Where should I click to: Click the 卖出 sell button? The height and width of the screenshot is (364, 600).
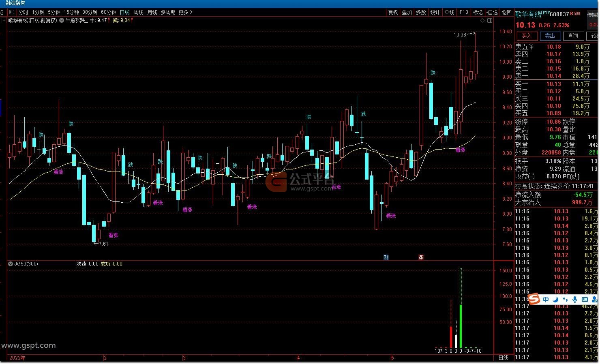[550, 36]
